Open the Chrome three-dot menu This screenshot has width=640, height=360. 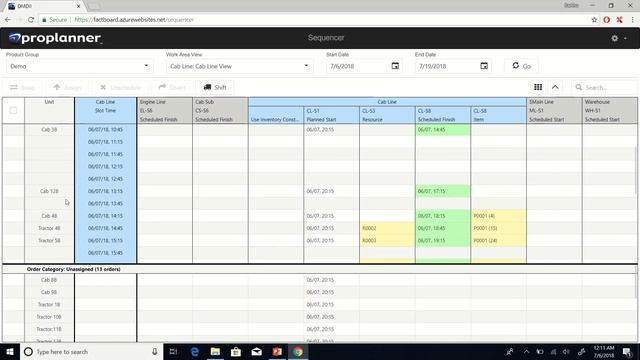pos(633,20)
